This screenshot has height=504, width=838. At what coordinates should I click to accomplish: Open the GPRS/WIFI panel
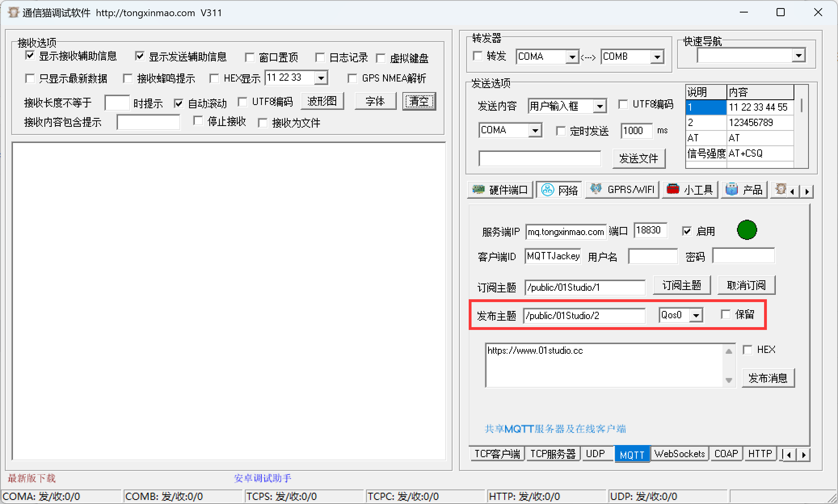point(622,189)
